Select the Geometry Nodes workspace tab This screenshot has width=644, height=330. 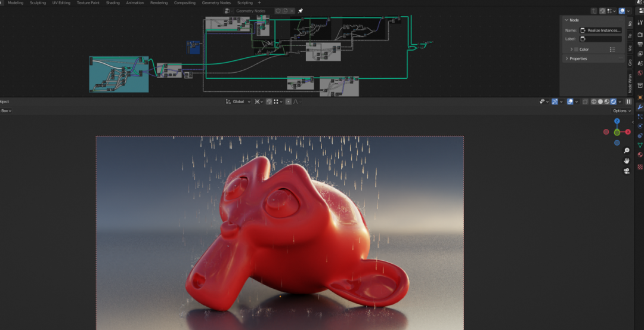pos(216,2)
